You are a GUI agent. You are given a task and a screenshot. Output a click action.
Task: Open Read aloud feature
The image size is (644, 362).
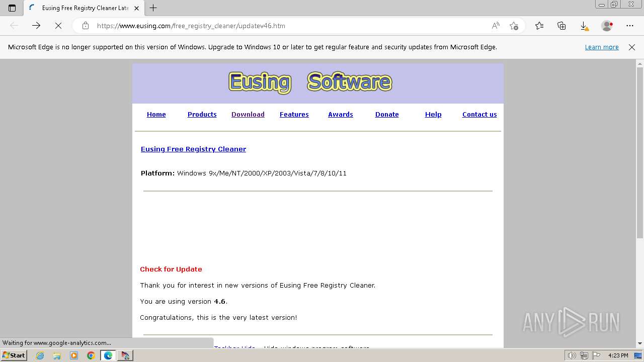point(496,26)
